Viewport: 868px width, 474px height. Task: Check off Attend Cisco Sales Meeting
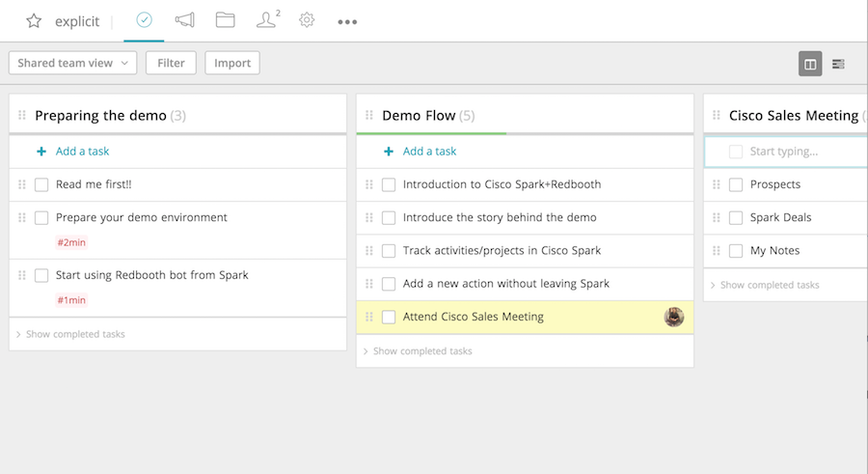tap(389, 317)
